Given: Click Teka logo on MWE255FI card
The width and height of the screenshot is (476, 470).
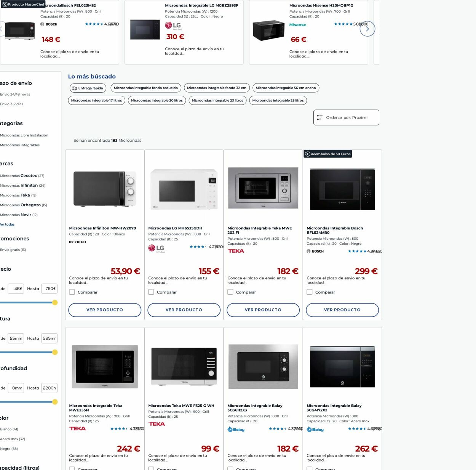Looking at the screenshot, I should pos(77,428).
